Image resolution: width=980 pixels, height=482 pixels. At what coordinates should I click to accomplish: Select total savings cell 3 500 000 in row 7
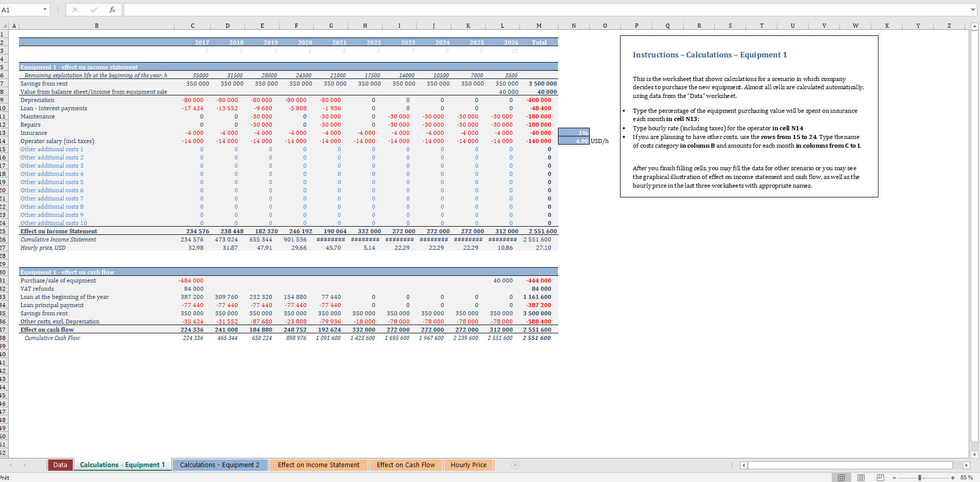click(x=539, y=84)
